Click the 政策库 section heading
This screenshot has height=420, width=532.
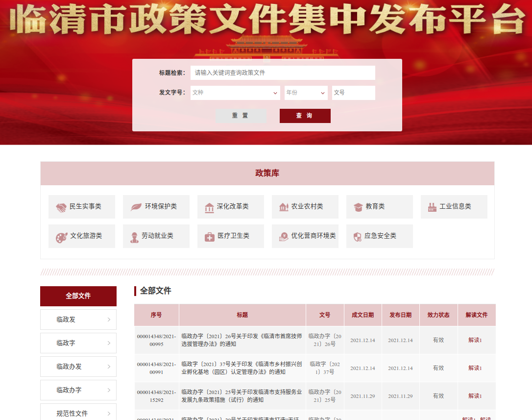[x=267, y=173]
